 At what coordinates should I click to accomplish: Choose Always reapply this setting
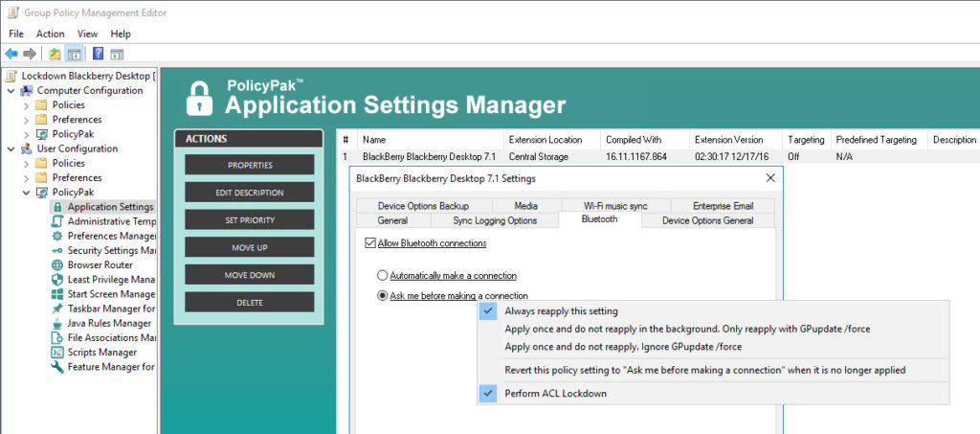(713, 310)
